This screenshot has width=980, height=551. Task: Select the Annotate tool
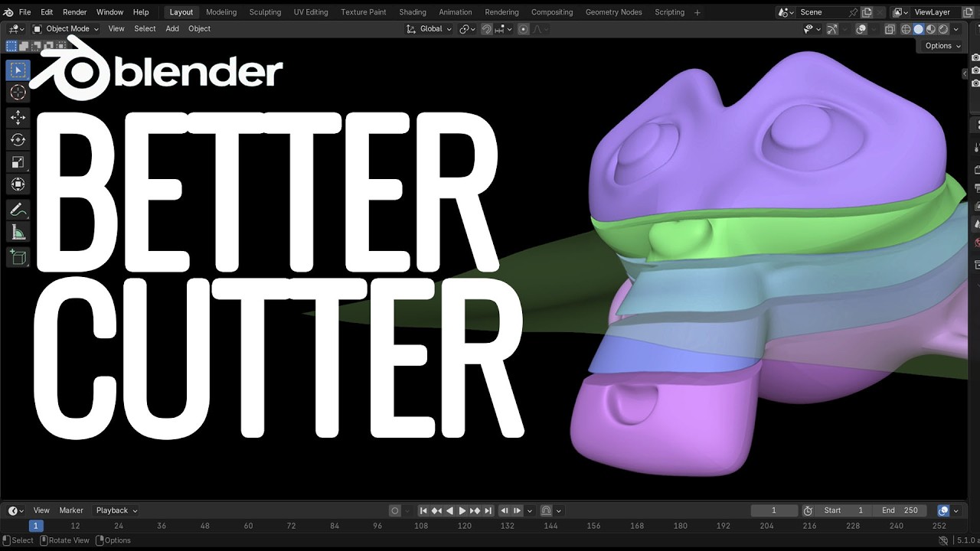pyautogui.click(x=18, y=209)
